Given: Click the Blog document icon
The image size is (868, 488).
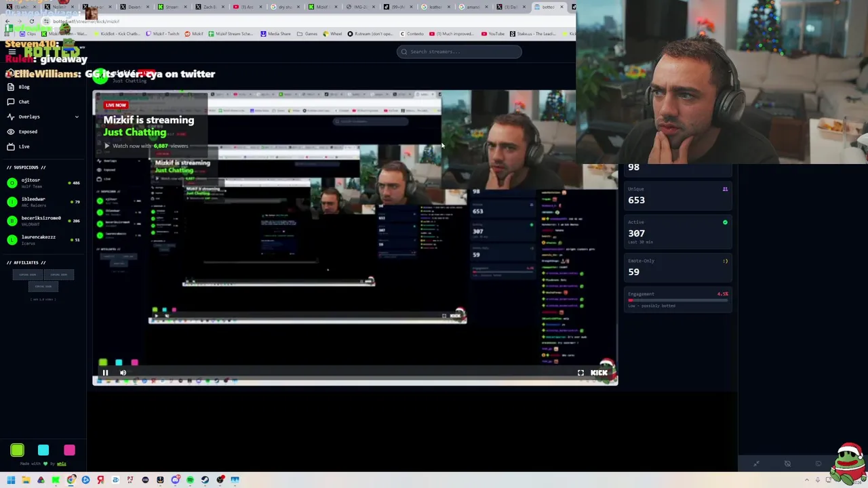Looking at the screenshot, I should (11, 87).
